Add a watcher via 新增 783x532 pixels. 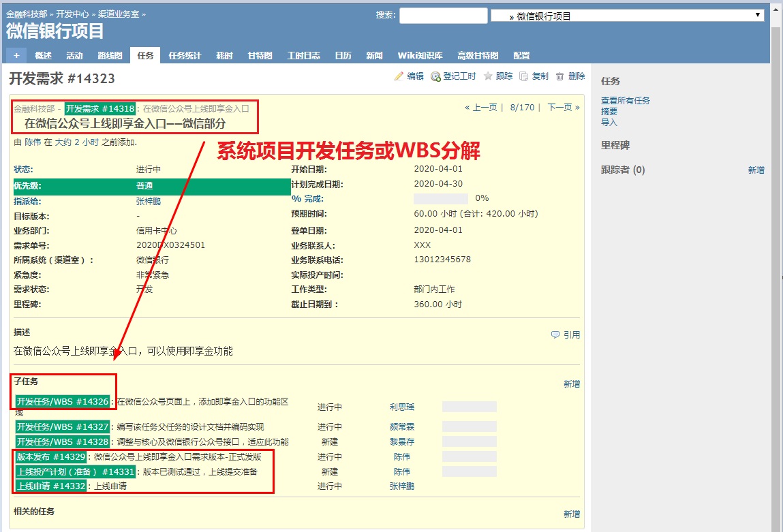point(756,170)
